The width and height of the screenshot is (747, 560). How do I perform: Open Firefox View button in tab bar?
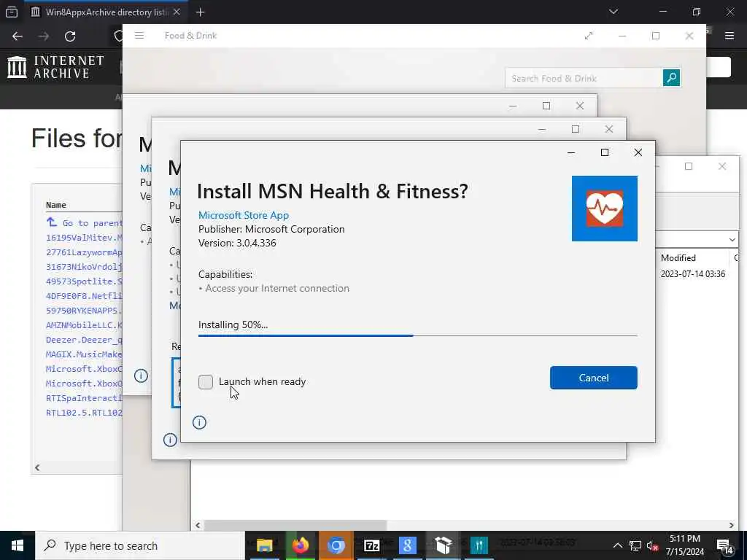pyautogui.click(x=12, y=12)
